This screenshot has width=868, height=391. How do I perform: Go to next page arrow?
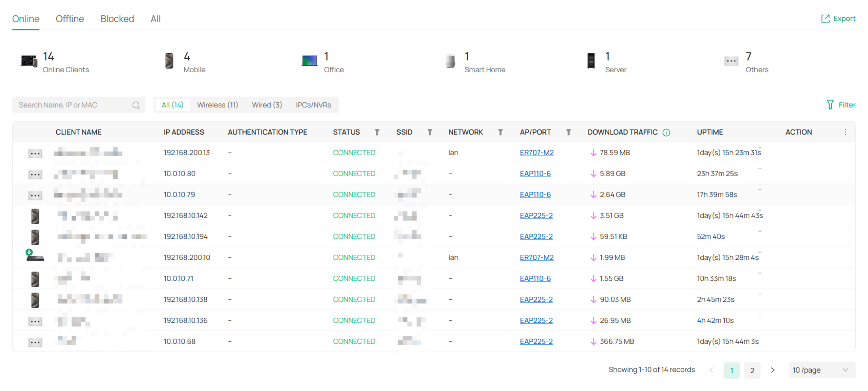773,370
